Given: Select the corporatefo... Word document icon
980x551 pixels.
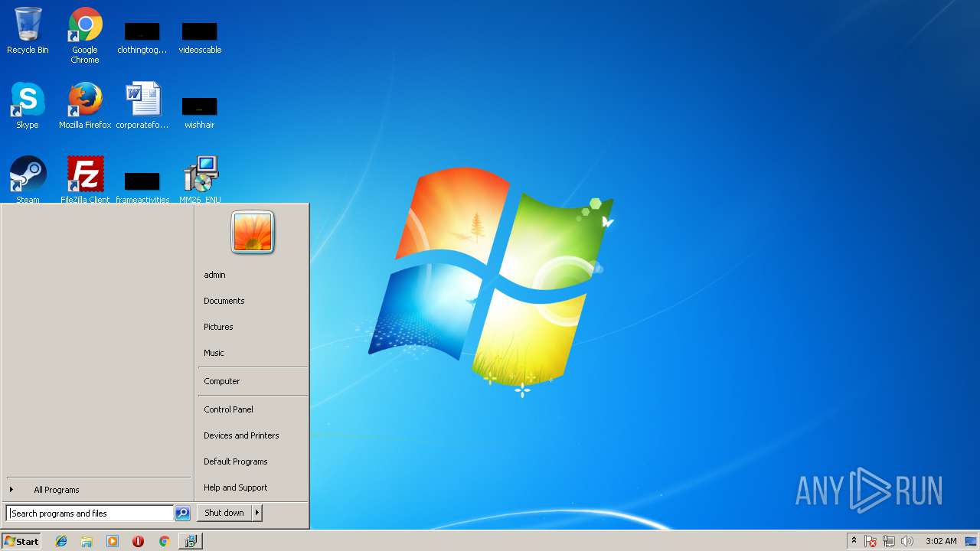Looking at the screenshot, I should (x=142, y=106).
